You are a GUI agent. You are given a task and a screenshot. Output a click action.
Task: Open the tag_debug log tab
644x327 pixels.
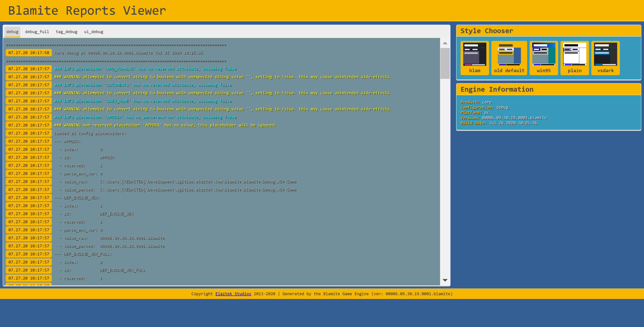[67, 32]
